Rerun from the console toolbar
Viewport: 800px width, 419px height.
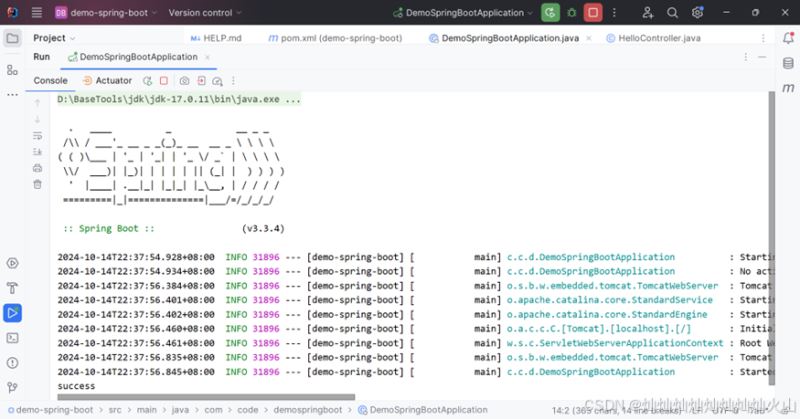tap(147, 81)
